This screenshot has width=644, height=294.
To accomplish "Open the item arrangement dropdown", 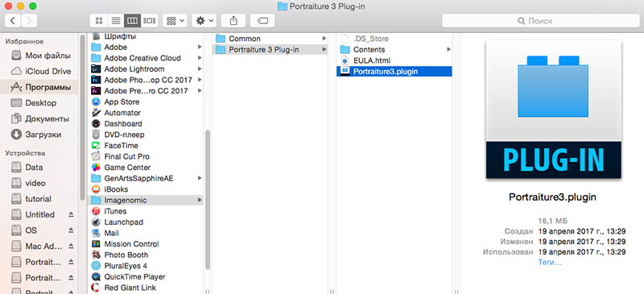I will coord(175,21).
